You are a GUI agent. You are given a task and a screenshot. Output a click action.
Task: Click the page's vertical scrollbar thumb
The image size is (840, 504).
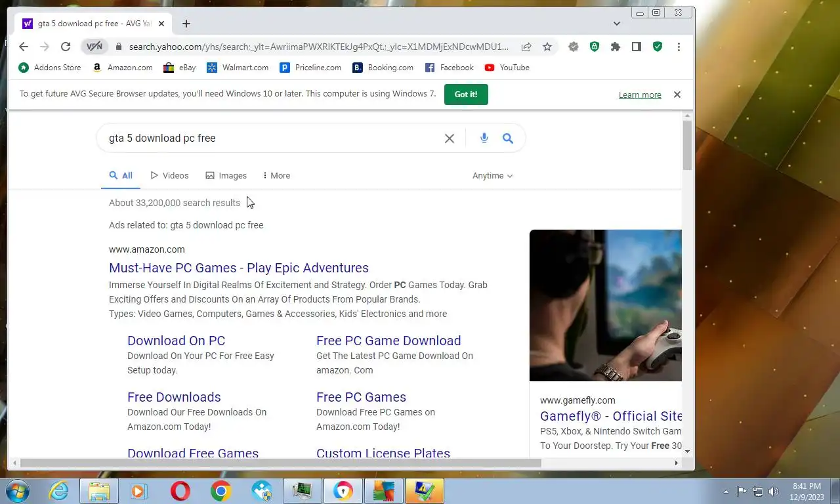coord(687,145)
